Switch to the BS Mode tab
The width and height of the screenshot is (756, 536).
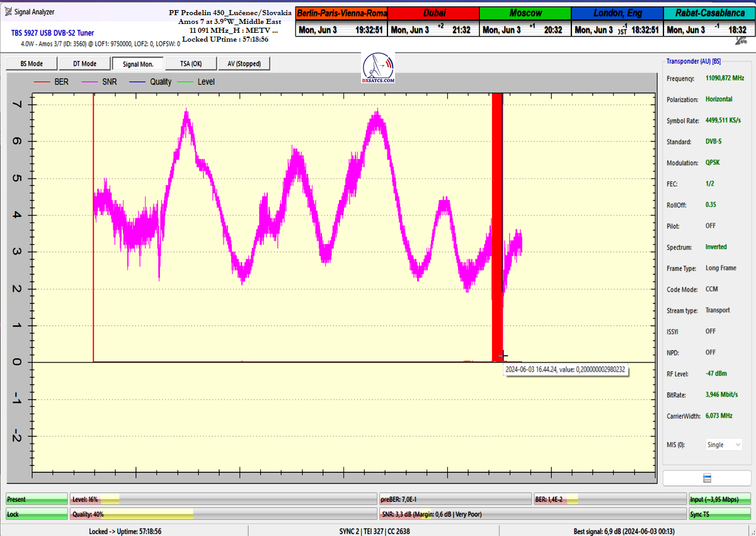pos(31,64)
